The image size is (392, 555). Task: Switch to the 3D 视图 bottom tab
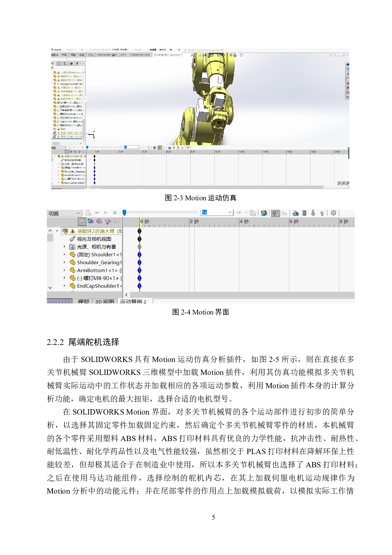coord(104,301)
